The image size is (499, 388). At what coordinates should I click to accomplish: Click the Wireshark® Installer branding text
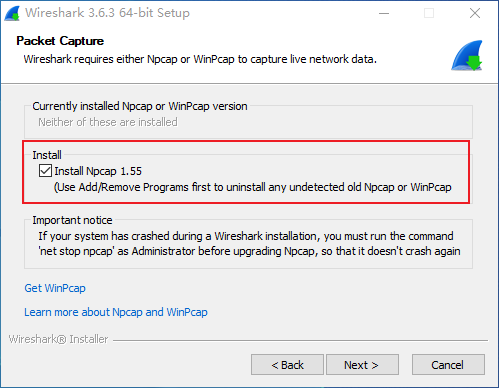tap(58, 339)
